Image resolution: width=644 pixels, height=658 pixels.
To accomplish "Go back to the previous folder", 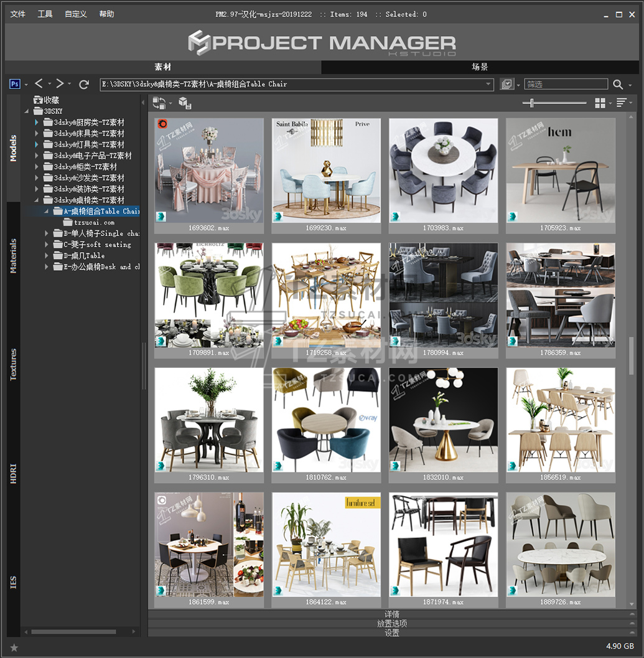I will 39,83.
